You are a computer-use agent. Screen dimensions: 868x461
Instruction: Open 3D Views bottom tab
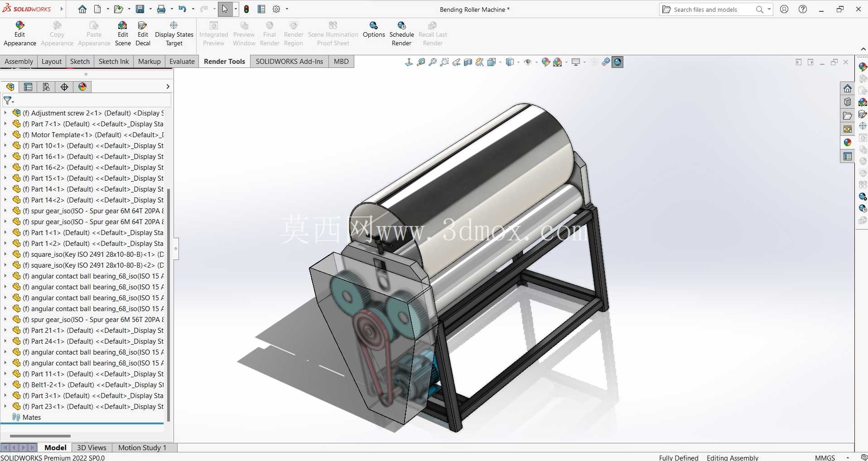pyautogui.click(x=92, y=447)
